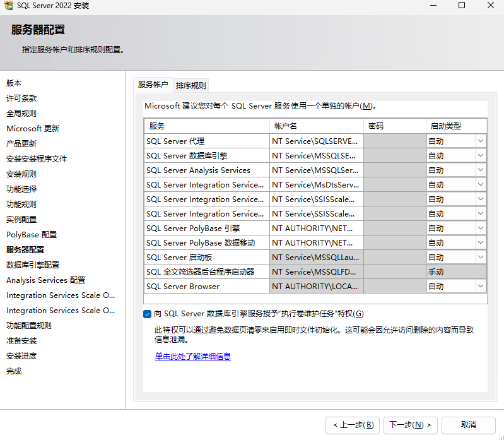
Task: Select 功能规则 step in the sidebar
Action: [x=21, y=205]
